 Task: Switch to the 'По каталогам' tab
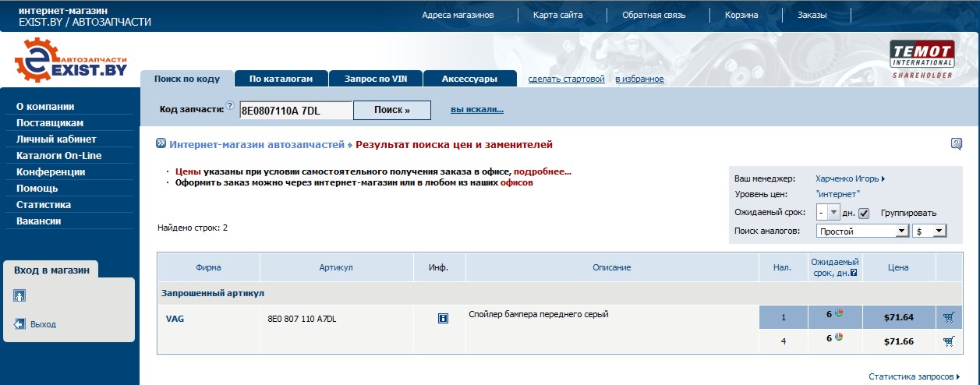[281, 79]
